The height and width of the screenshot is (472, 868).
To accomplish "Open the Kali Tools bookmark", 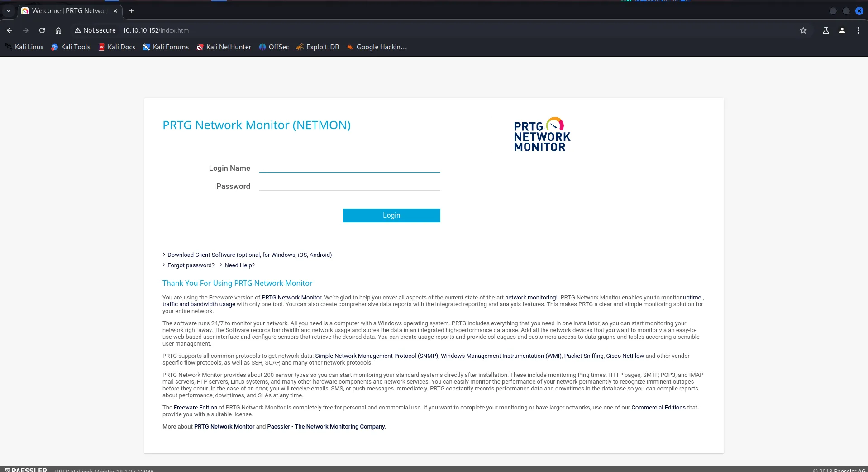I will [x=71, y=47].
